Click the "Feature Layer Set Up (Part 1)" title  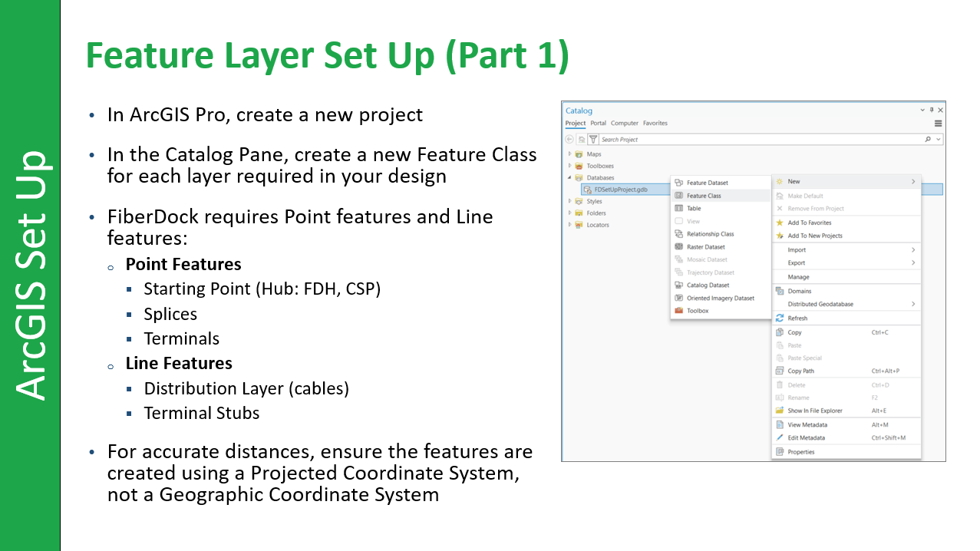click(327, 57)
